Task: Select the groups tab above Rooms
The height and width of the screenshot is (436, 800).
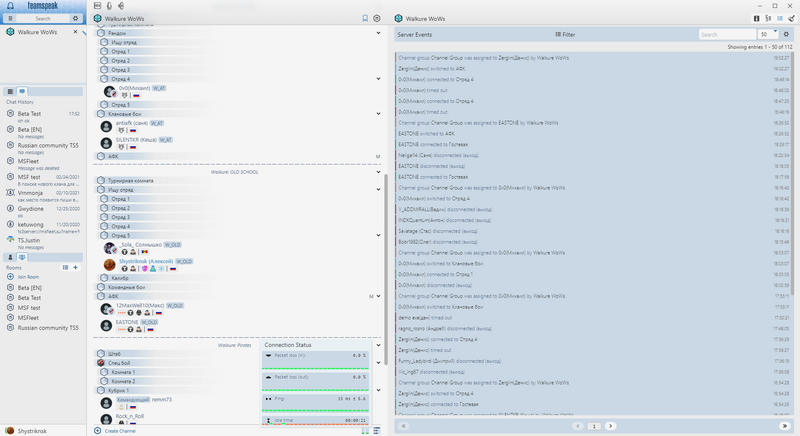Action: click(22, 257)
